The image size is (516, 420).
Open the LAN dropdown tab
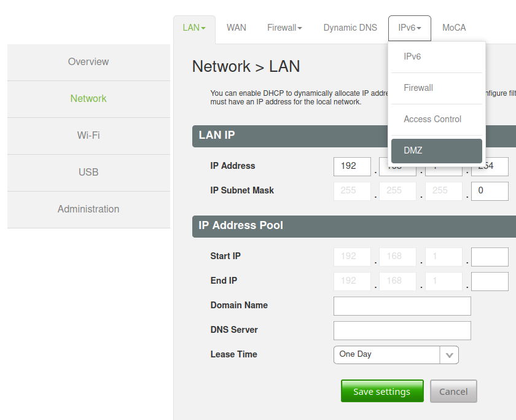point(194,28)
